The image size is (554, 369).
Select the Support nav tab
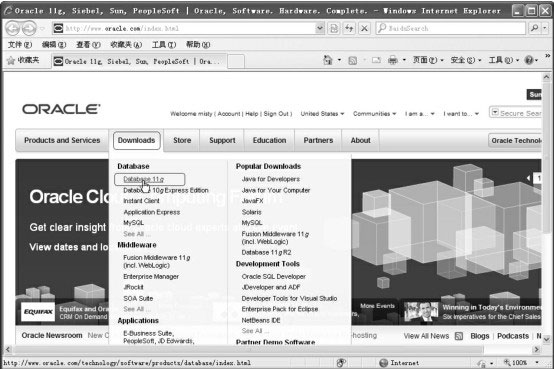tap(222, 140)
